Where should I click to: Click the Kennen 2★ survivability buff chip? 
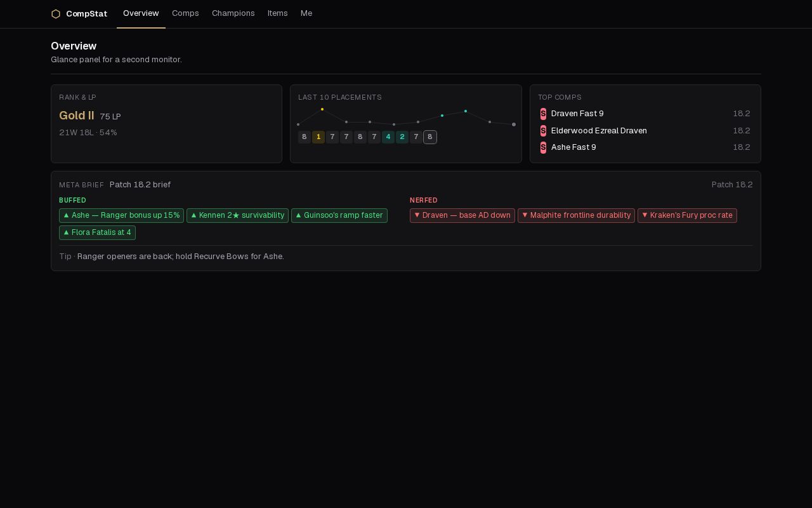point(237,215)
